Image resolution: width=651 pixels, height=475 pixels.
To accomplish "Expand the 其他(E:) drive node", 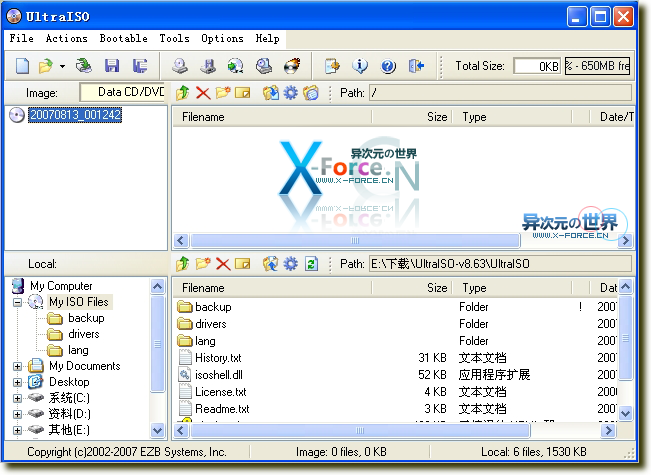I will click(17, 430).
